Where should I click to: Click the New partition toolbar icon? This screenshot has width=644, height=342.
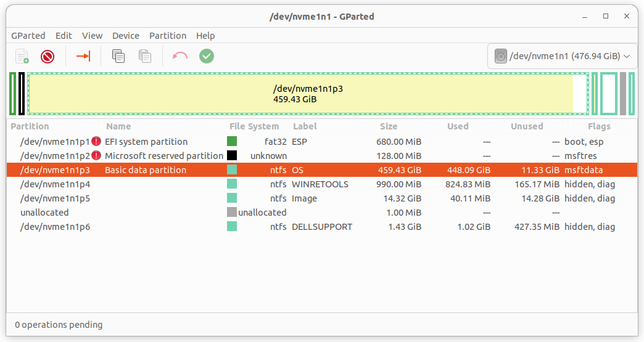22,57
